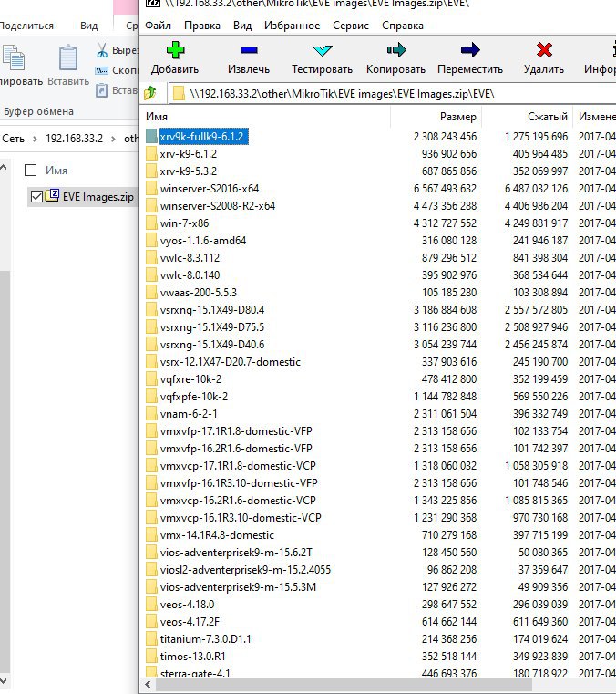The height and width of the screenshot is (694, 616).
Task: Select the xrv-k9-5.3.2 folder
Action: point(189,171)
